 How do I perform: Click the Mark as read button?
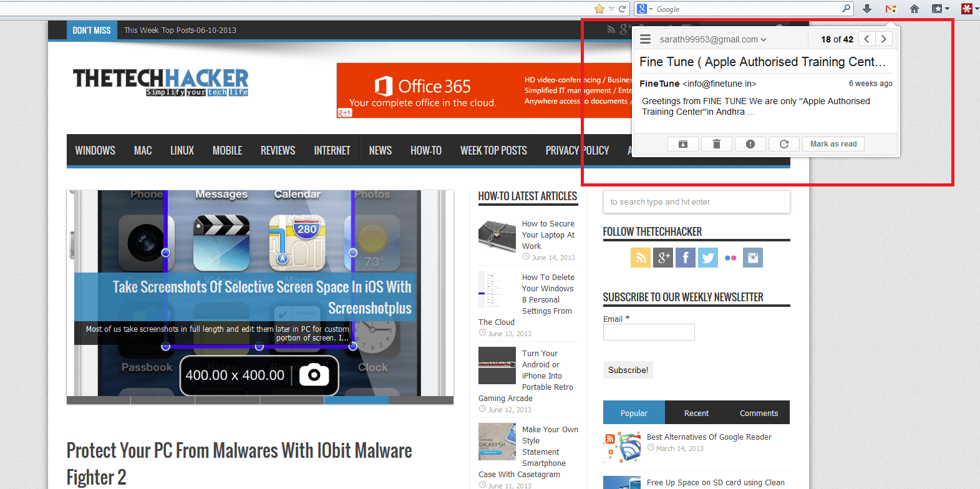(x=833, y=144)
